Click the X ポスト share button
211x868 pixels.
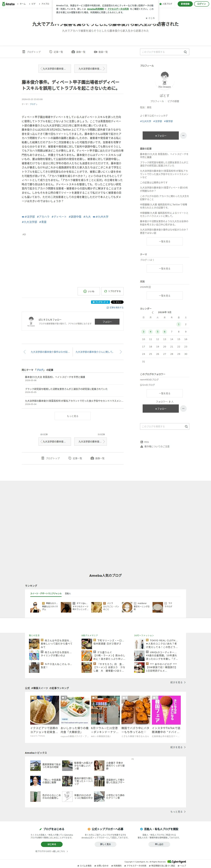[117, 302]
